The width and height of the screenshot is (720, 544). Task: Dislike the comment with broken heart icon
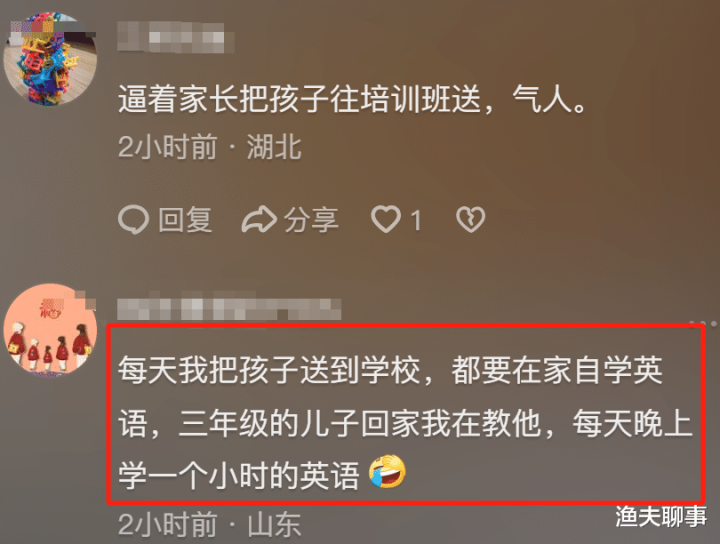pos(471,219)
